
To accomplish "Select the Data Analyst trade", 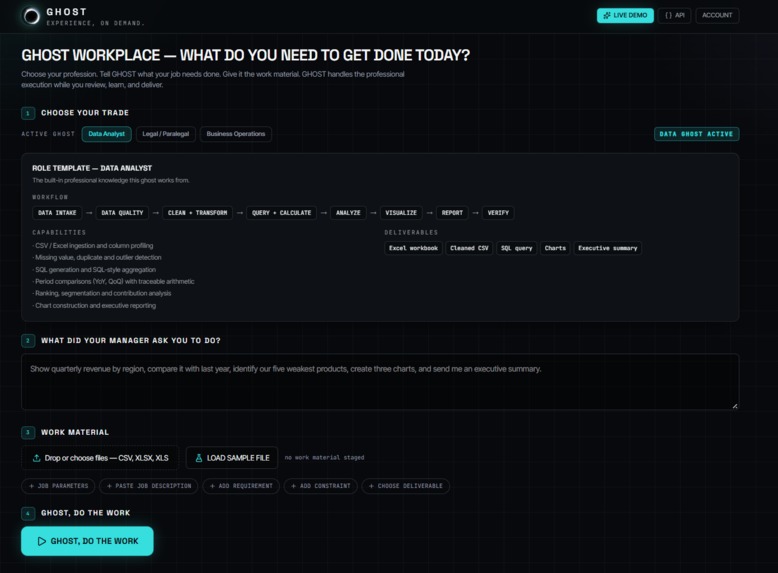I will click(x=106, y=134).
